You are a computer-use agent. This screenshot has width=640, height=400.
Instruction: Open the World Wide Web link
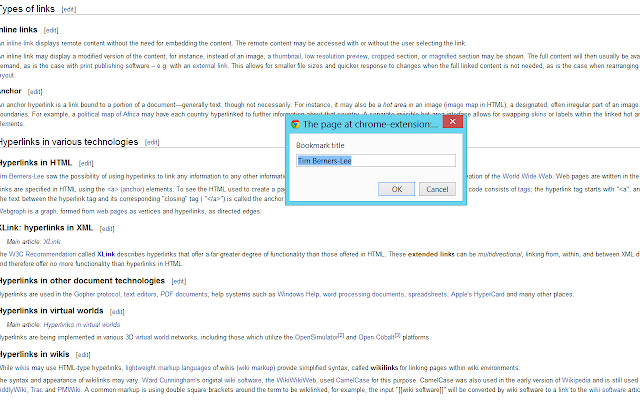coord(527,176)
